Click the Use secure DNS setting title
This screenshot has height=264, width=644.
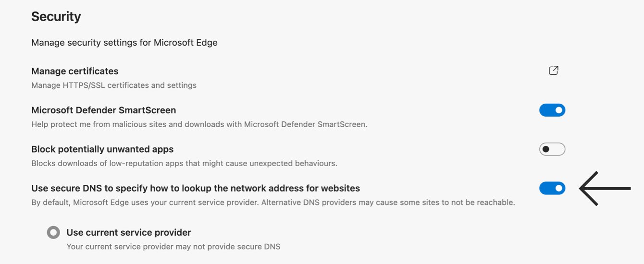tap(196, 188)
